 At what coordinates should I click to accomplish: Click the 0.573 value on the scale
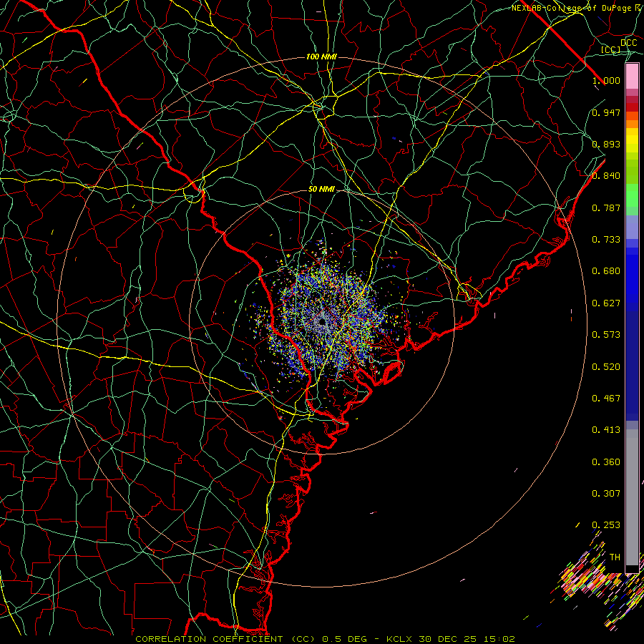[x=606, y=335]
